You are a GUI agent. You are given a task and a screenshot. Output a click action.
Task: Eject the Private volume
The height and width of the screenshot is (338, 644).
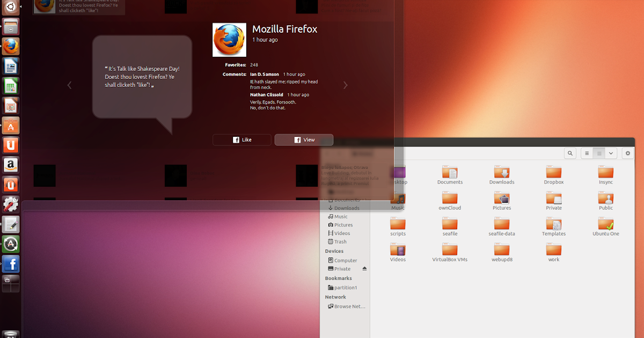(x=364, y=268)
